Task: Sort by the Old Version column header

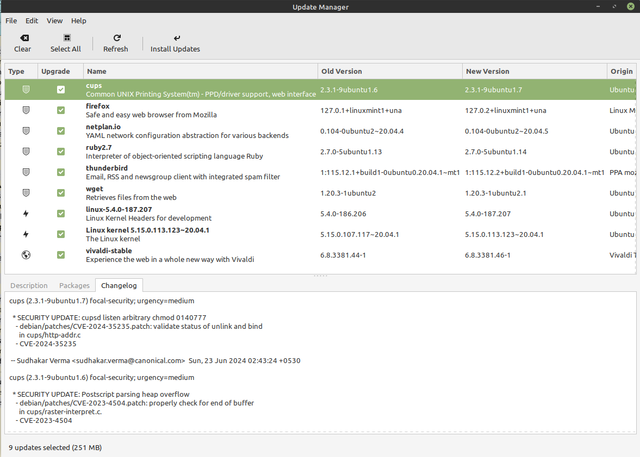Action: tap(390, 71)
